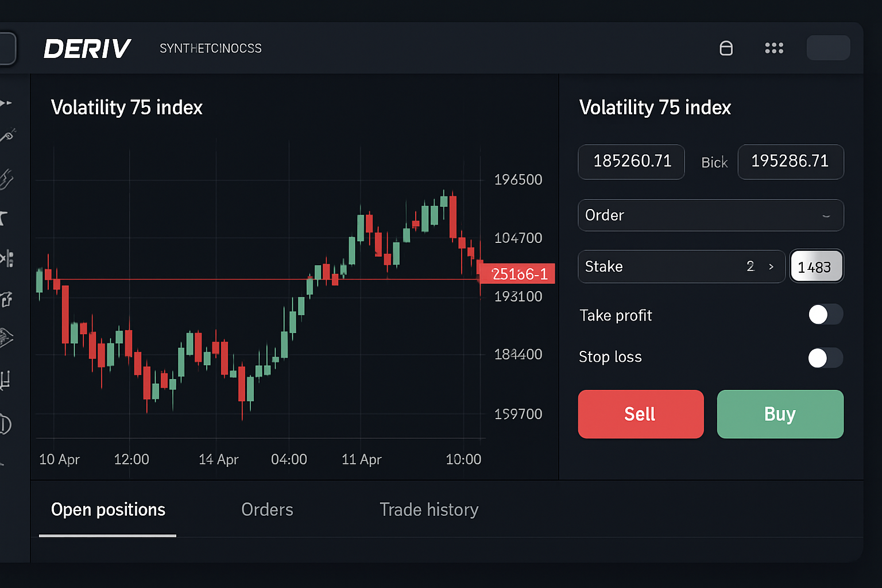Click the red price marker on the chart
The width and height of the screenshot is (882, 588).
516,274
